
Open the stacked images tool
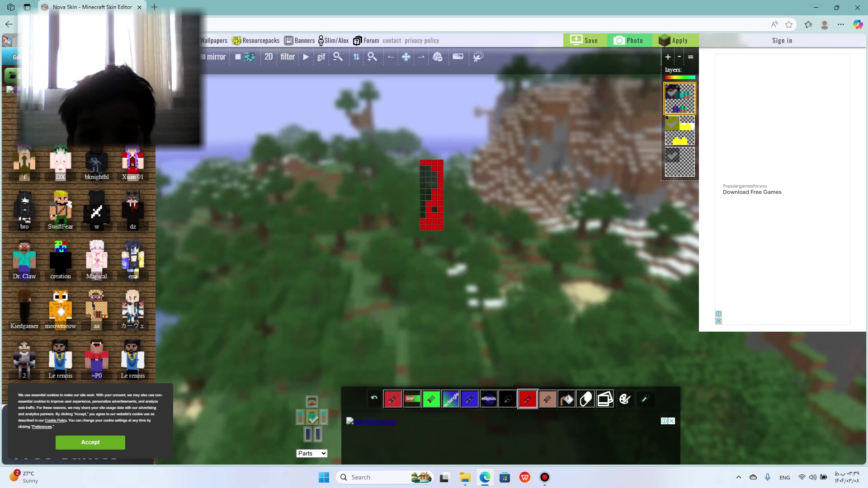click(605, 399)
